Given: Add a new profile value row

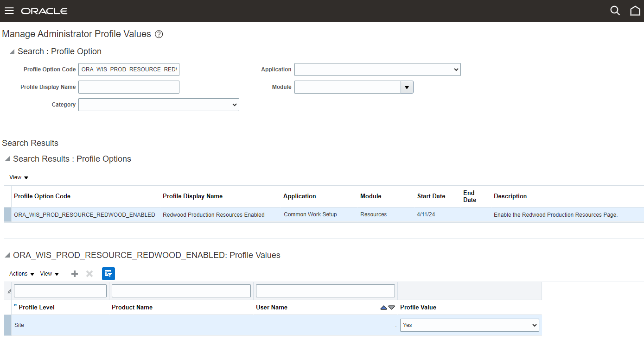Looking at the screenshot, I should coord(74,274).
